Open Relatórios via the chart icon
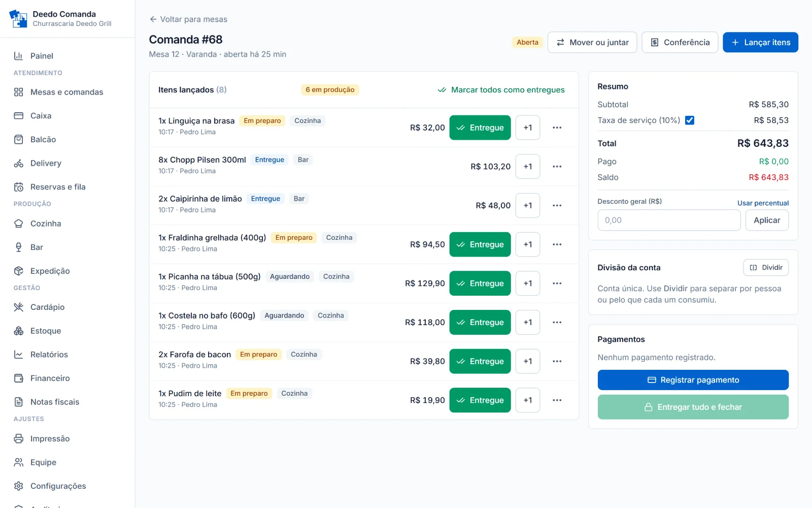 [x=19, y=355]
